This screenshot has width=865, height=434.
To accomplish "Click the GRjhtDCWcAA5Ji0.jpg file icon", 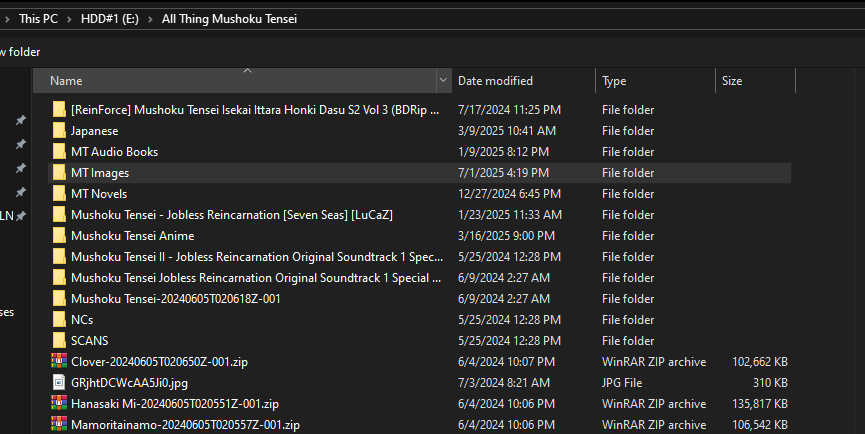I will click(x=59, y=382).
